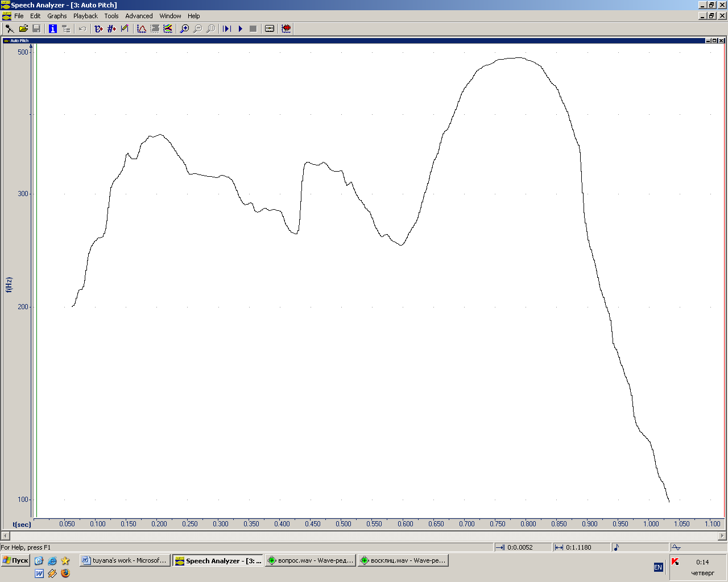
Task: Open the Advanced menu
Action: coord(139,16)
